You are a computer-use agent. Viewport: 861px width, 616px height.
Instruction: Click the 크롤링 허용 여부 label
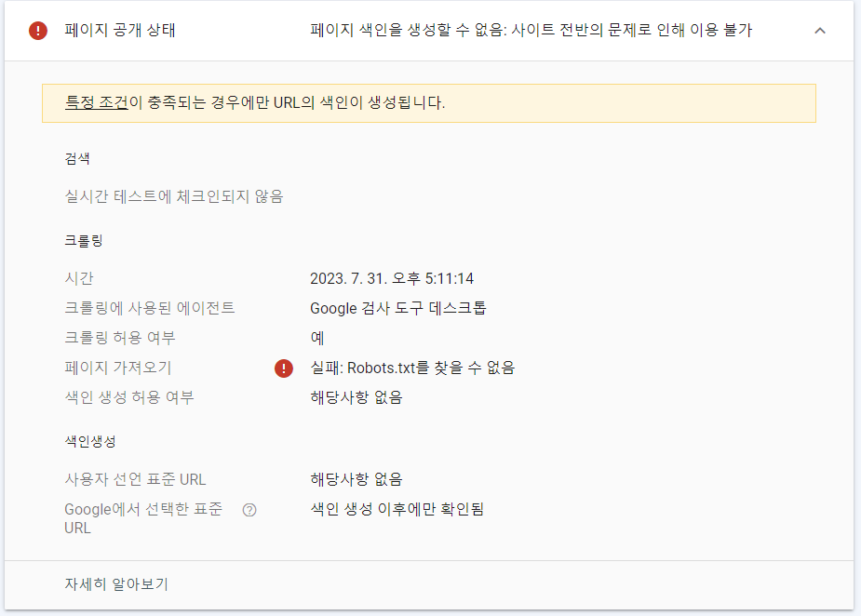(x=120, y=338)
